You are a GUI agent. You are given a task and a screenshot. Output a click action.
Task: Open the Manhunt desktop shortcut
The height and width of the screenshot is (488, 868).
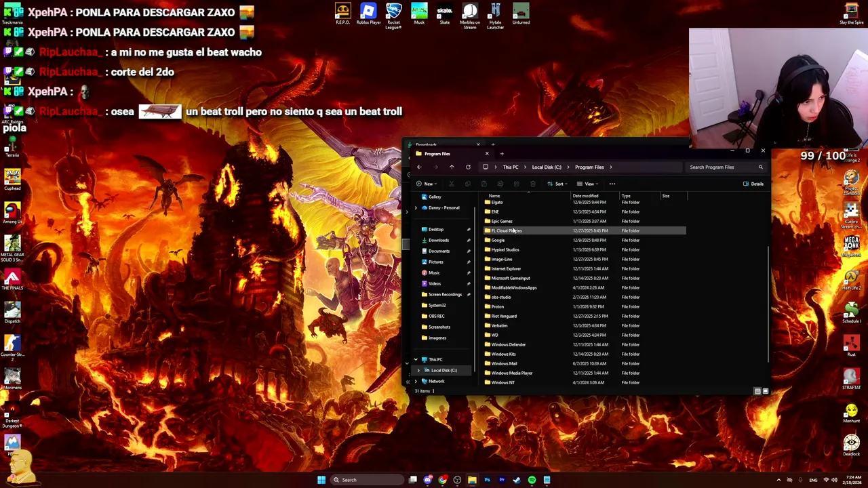pos(852,412)
